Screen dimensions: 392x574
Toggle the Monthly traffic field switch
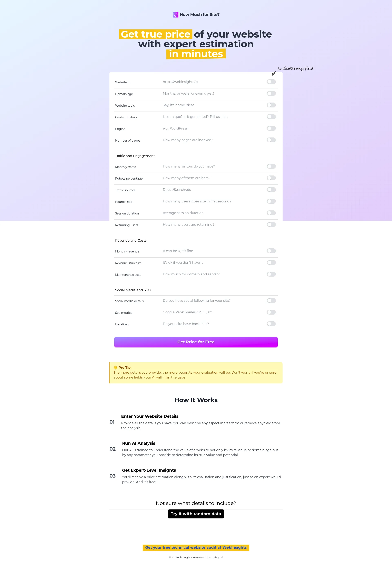pos(271,166)
